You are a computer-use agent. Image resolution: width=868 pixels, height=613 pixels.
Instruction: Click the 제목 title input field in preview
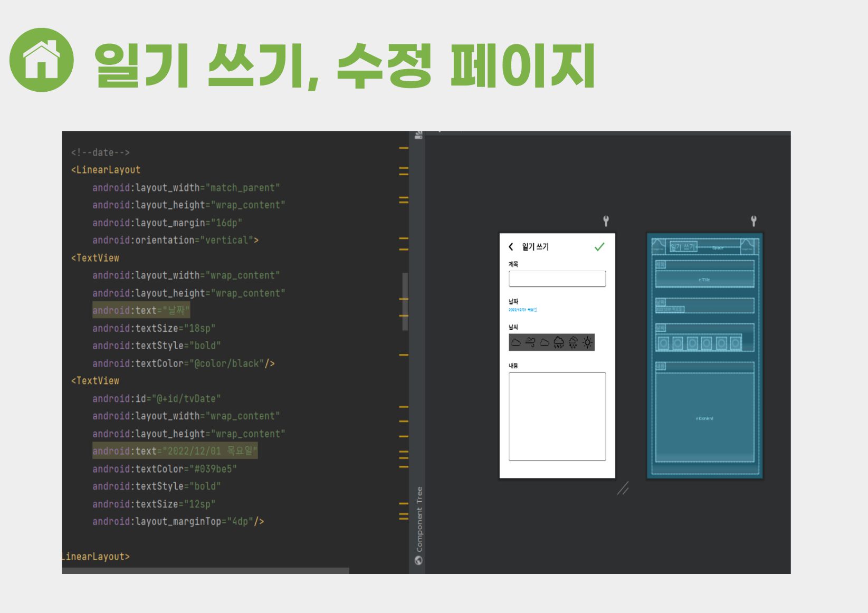[x=557, y=279]
